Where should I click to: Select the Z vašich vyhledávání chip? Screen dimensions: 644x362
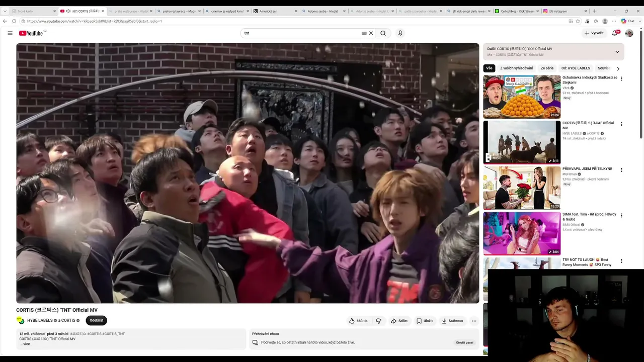click(x=516, y=68)
